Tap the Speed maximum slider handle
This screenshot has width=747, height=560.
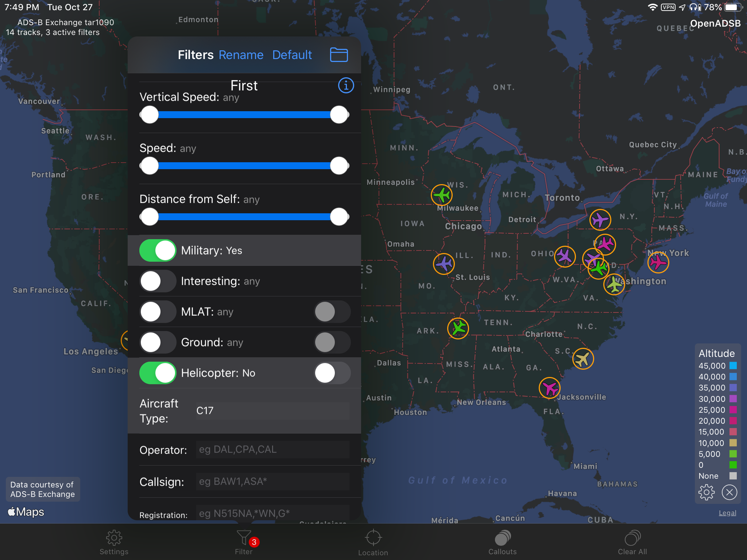click(339, 166)
